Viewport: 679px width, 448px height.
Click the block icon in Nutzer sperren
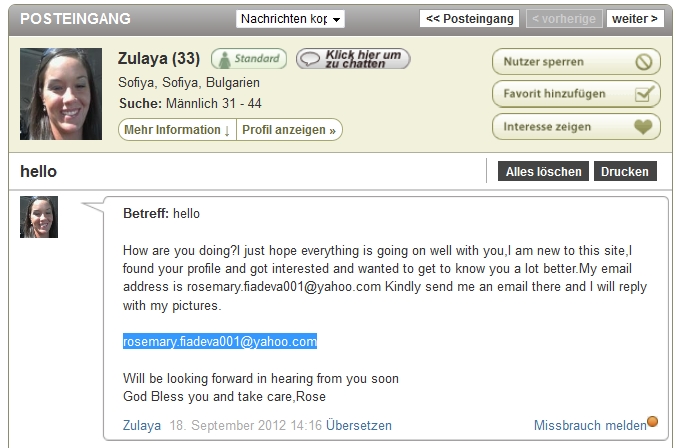643,62
